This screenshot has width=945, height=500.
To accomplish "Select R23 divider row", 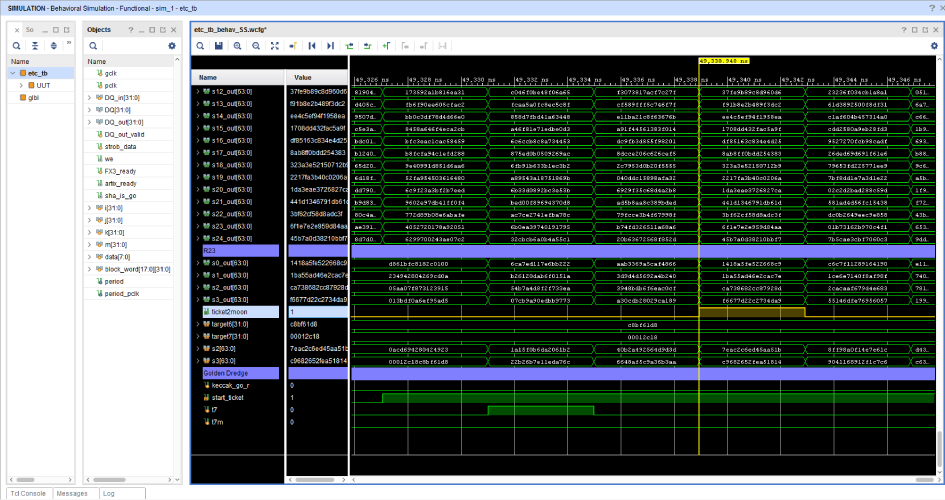I will (240, 251).
